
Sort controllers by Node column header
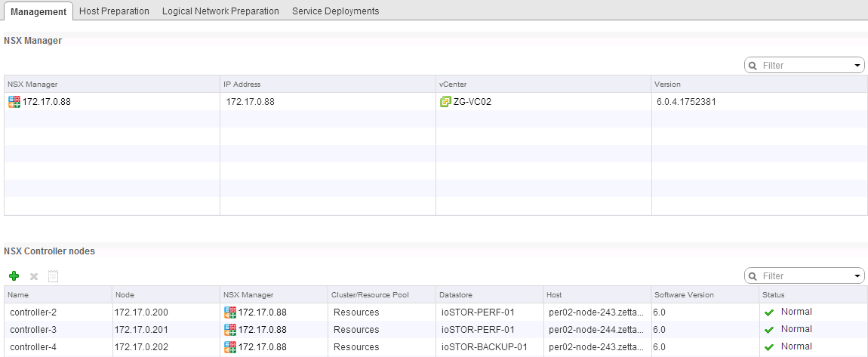click(166, 294)
